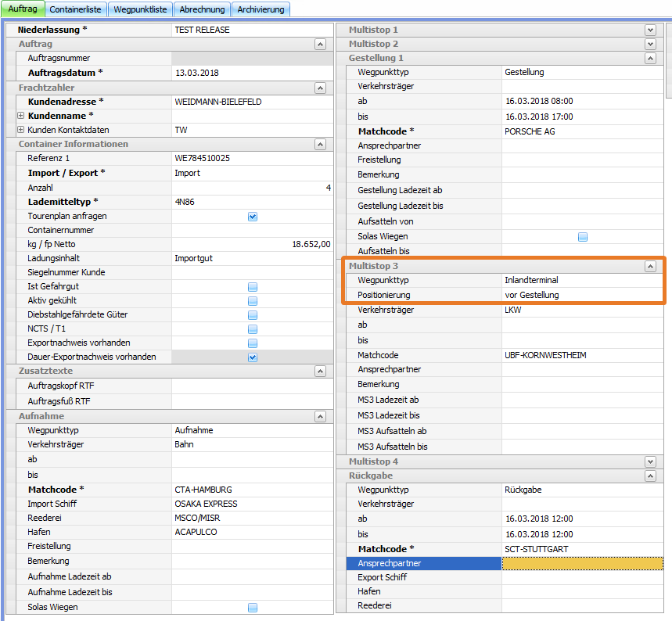Collapse the Container Informationen section

click(x=319, y=145)
